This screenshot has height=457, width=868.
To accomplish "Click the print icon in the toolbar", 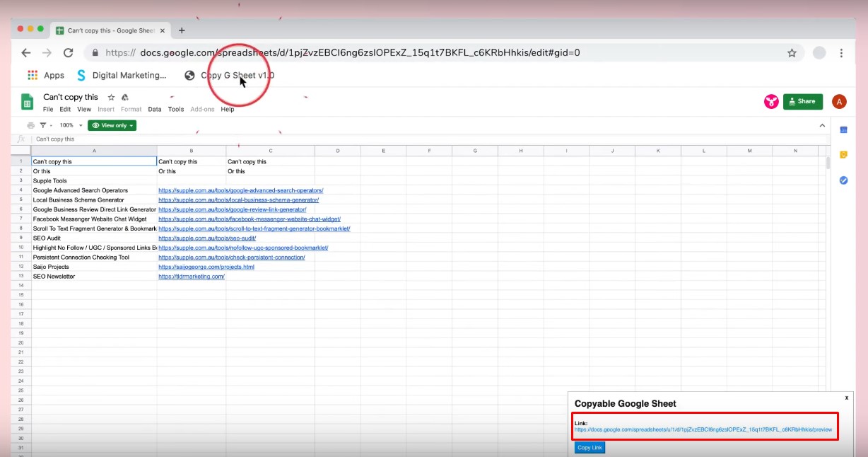I will point(30,125).
